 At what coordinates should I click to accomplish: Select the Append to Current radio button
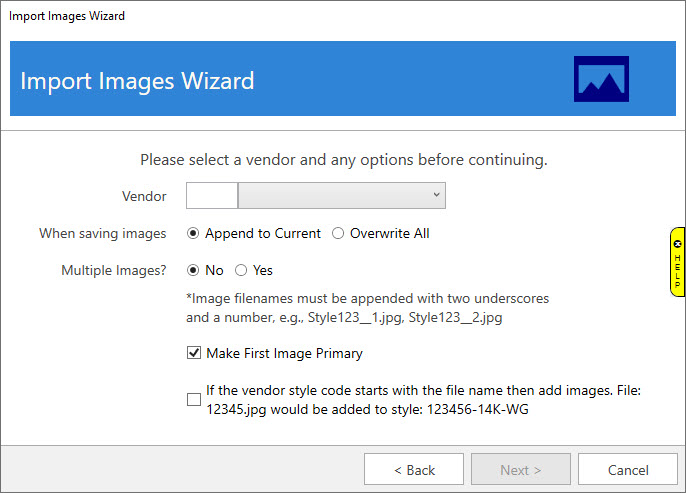pos(194,233)
